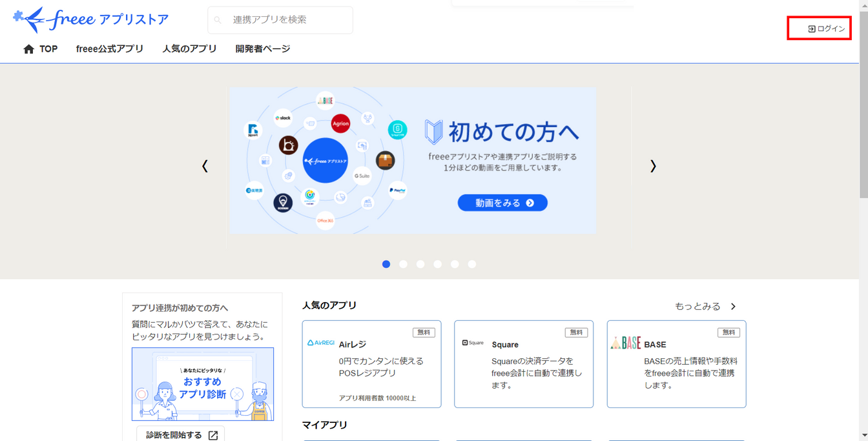
Task: Click the scrollbar down arrow
Action: 863,436
